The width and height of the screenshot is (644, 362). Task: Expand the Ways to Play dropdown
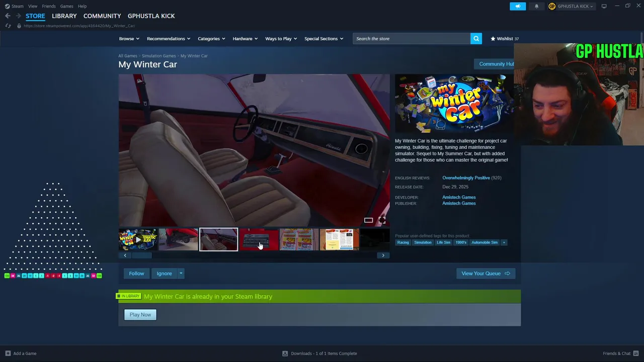pyautogui.click(x=281, y=39)
